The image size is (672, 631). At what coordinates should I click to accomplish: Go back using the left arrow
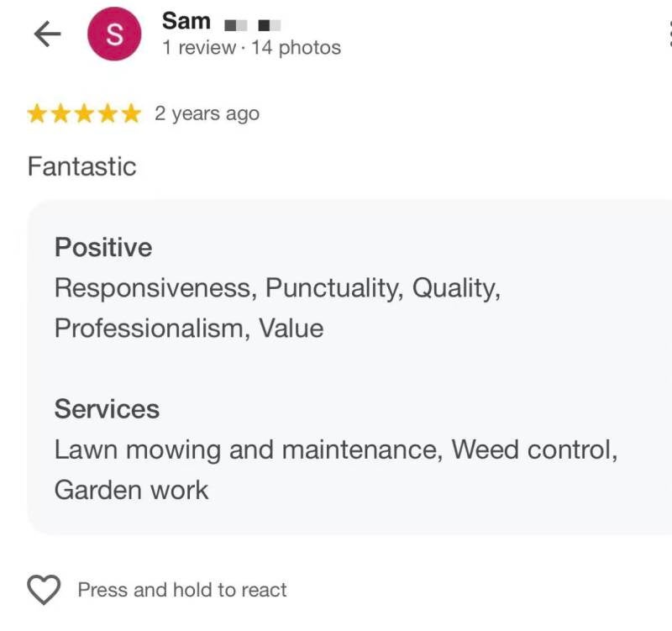point(47,34)
